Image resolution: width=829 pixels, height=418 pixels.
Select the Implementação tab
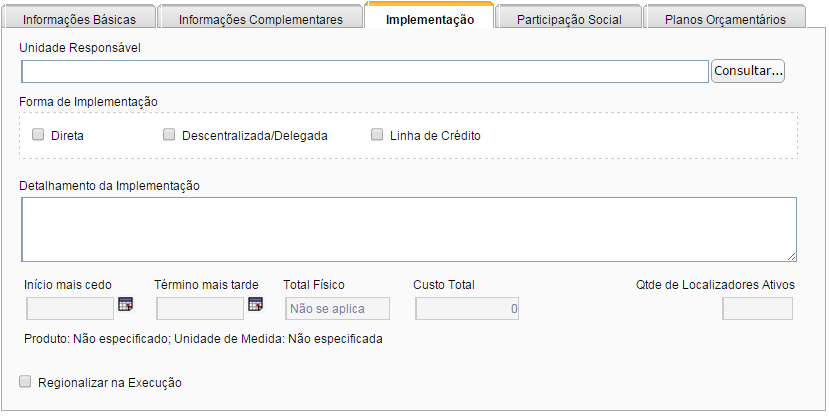[x=430, y=19]
